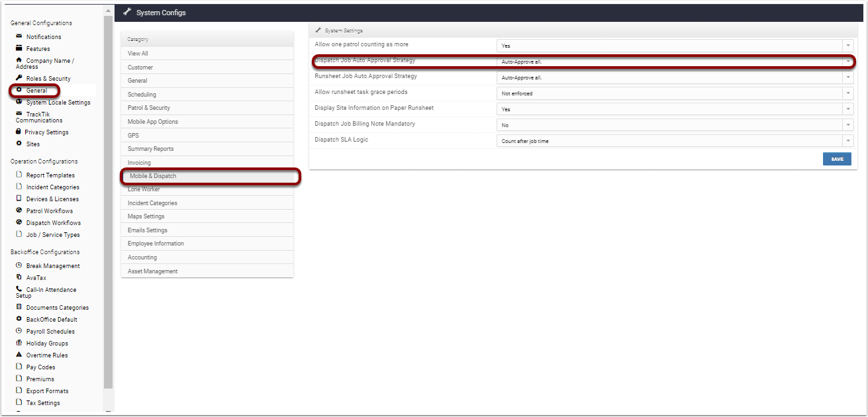Viewport: 868px width, 417px height.
Task: Click the System Configs pin icon
Action: point(127,12)
